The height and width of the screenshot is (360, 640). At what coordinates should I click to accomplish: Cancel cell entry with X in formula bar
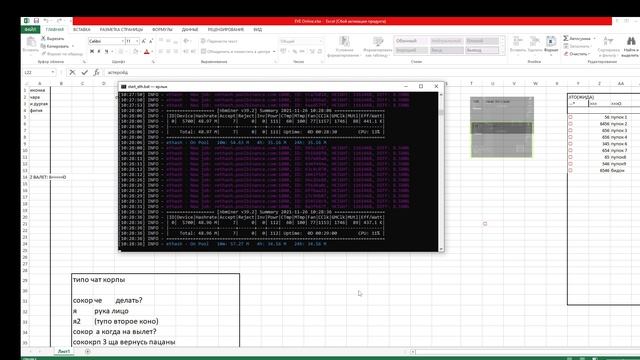tap(72, 72)
